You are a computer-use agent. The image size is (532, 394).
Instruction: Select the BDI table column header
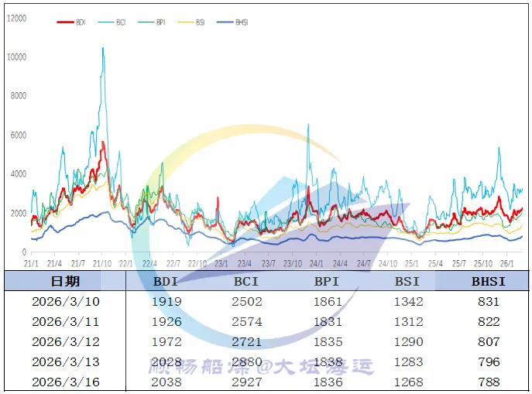point(166,282)
